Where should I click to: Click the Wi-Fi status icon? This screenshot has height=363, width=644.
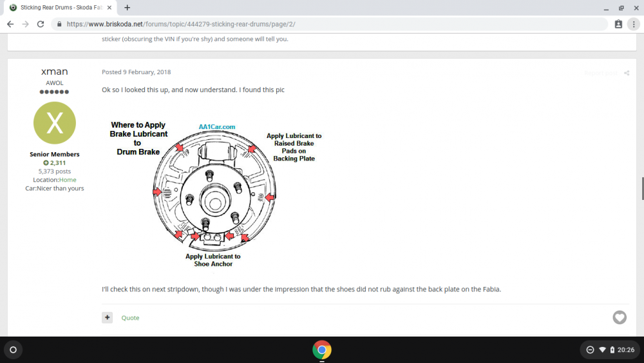coord(602,350)
